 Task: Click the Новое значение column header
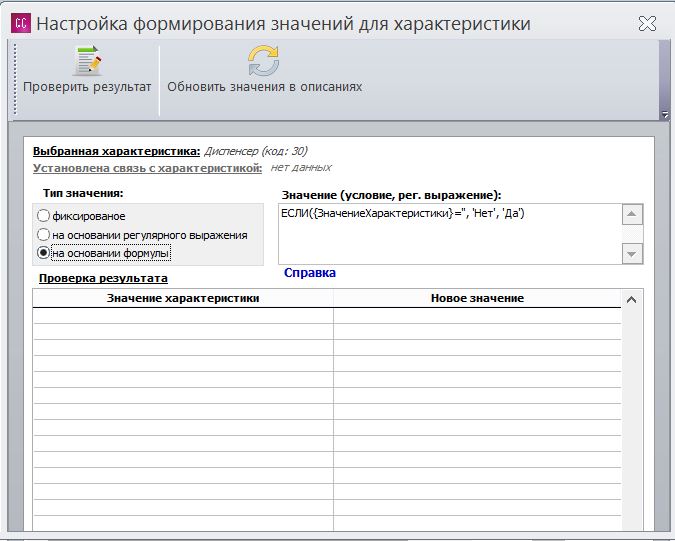coord(477,298)
